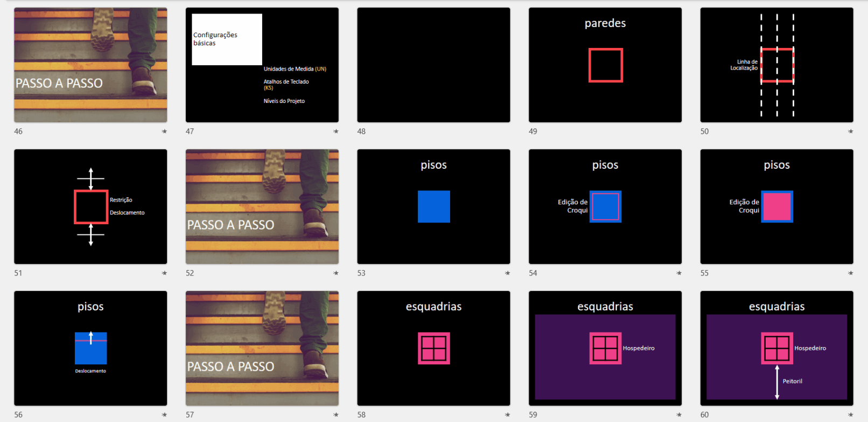Viewport: 868px width, 422px height.
Task: Select the blank black slide 48
Action: pyautogui.click(x=433, y=65)
